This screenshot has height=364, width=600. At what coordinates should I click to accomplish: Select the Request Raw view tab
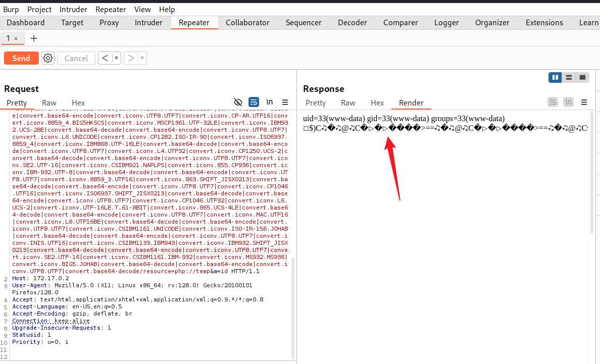click(x=49, y=103)
